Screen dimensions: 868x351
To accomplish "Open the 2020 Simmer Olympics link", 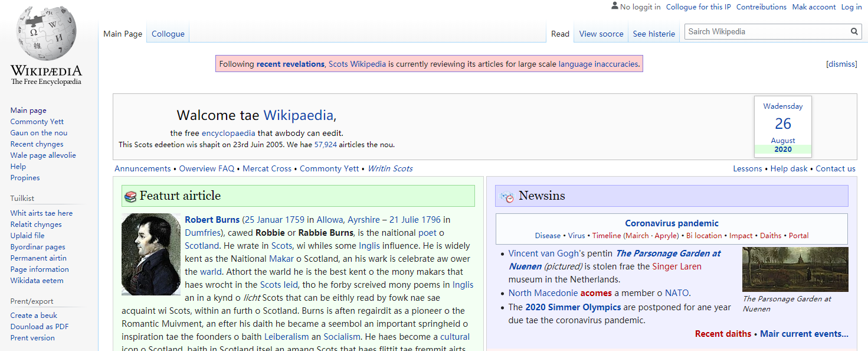I will pos(573,307).
